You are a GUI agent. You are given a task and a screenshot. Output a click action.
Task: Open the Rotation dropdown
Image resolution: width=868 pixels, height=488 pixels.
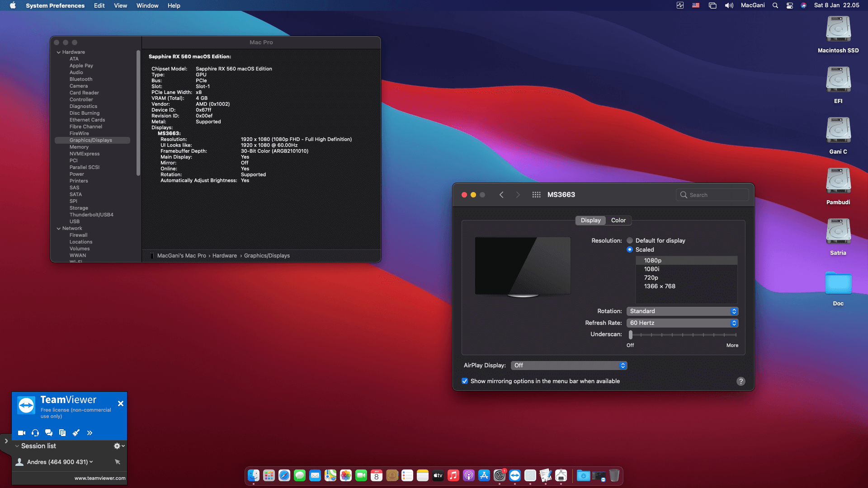click(x=682, y=311)
